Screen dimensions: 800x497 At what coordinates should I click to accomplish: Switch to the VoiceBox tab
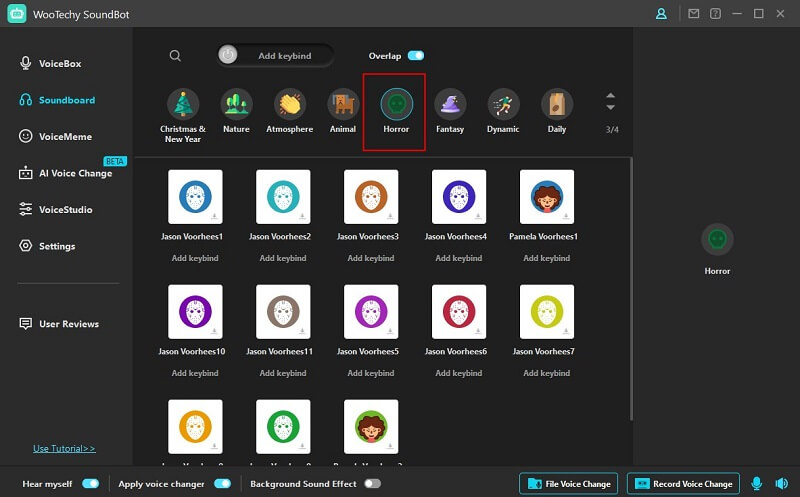[x=59, y=64]
